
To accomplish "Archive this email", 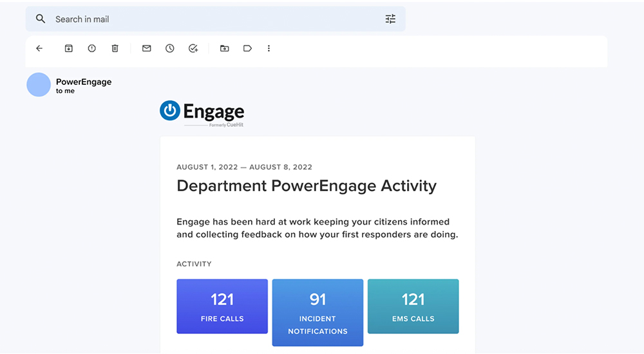I will tap(69, 48).
